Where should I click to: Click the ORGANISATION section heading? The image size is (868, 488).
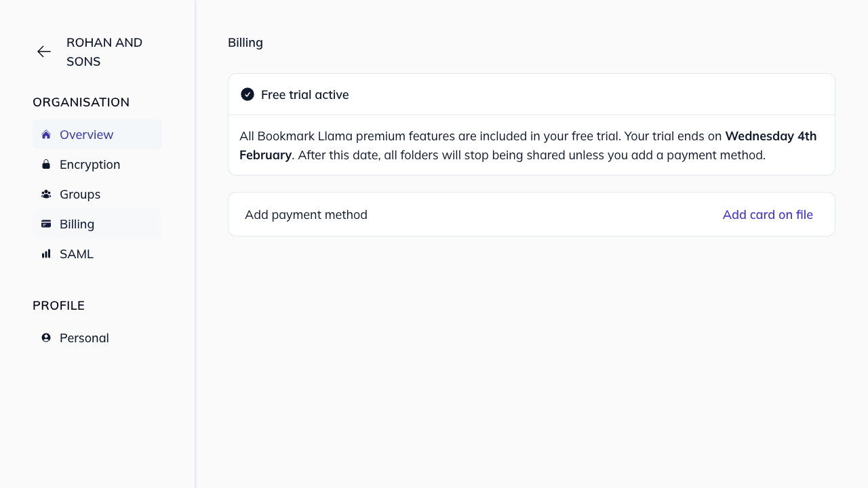[x=81, y=102]
